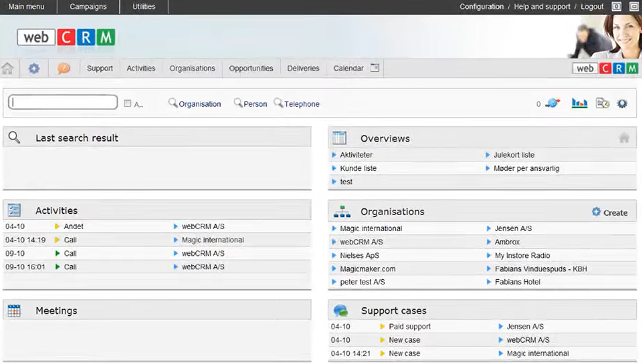The image size is (642, 364).
Task: Switch to the Calendar tab
Action: (x=348, y=68)
